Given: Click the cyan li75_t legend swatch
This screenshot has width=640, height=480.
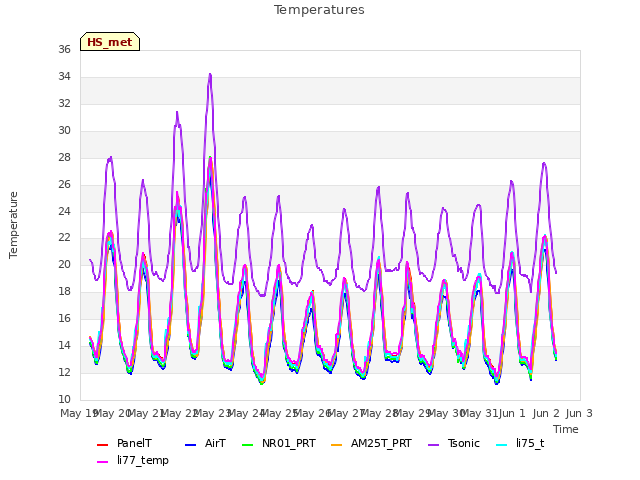Looking at the screenshot, I should click(x=502, y=444).
